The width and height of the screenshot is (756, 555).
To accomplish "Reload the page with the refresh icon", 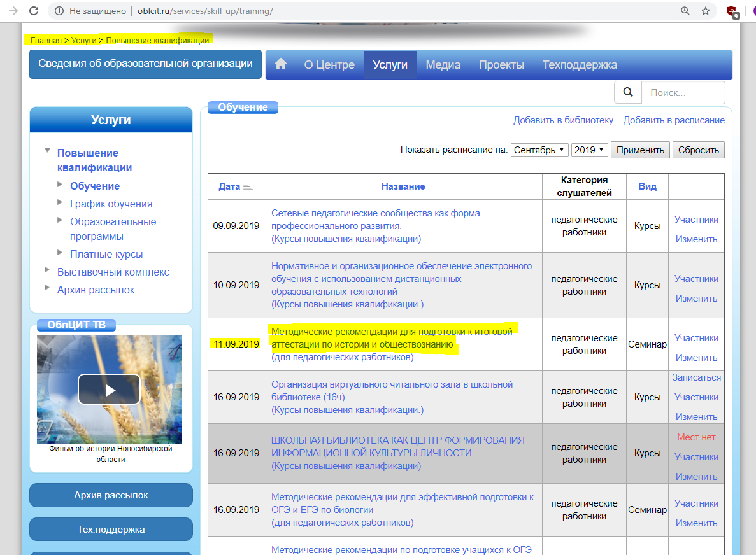I will (x=34, y=11).
